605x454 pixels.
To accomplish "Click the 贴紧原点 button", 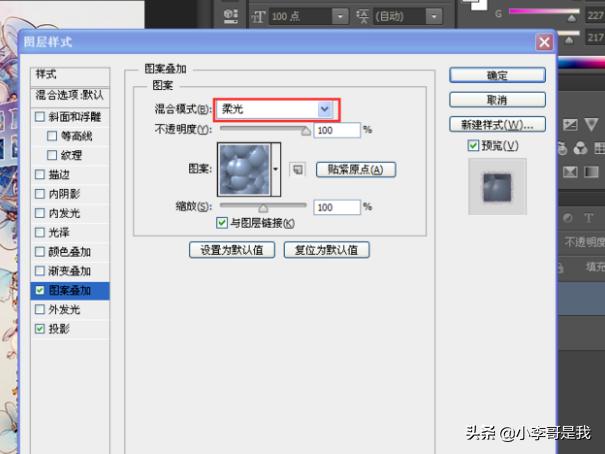I will 355,170.
